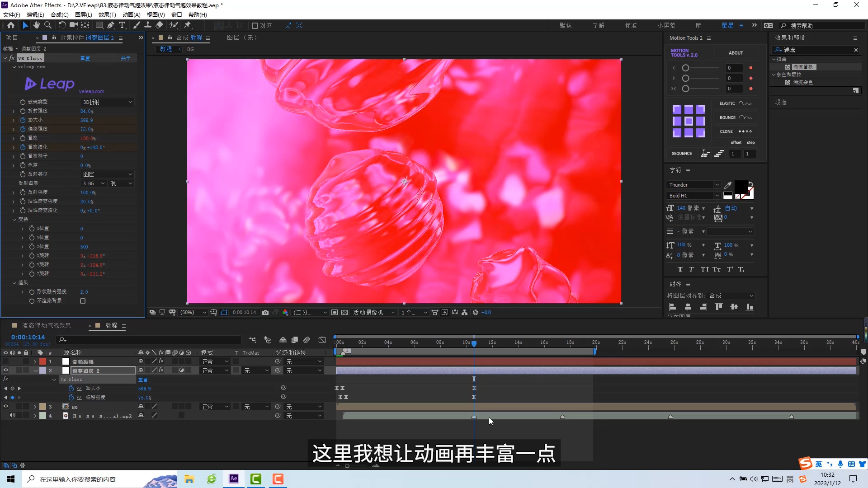Open the 活动摄像机 view dropdown
The height and width of the screenshot is (488, 868).
click(374, 312)
